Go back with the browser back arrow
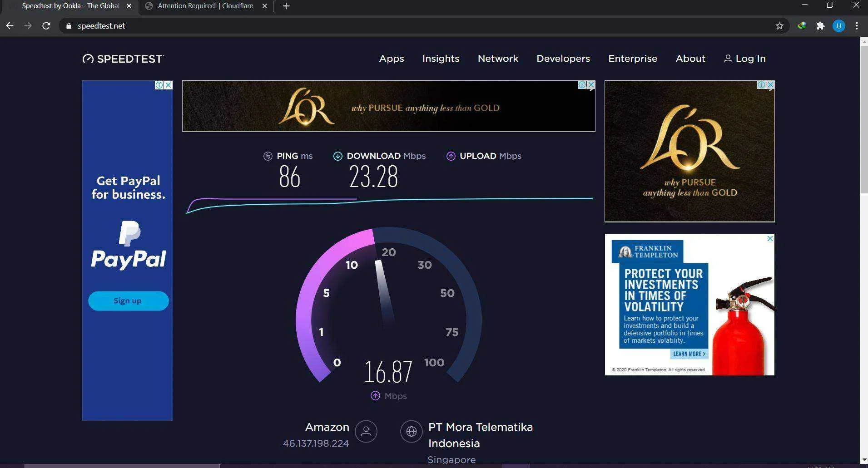Viewport: 868px width, 468px height. 10,26
